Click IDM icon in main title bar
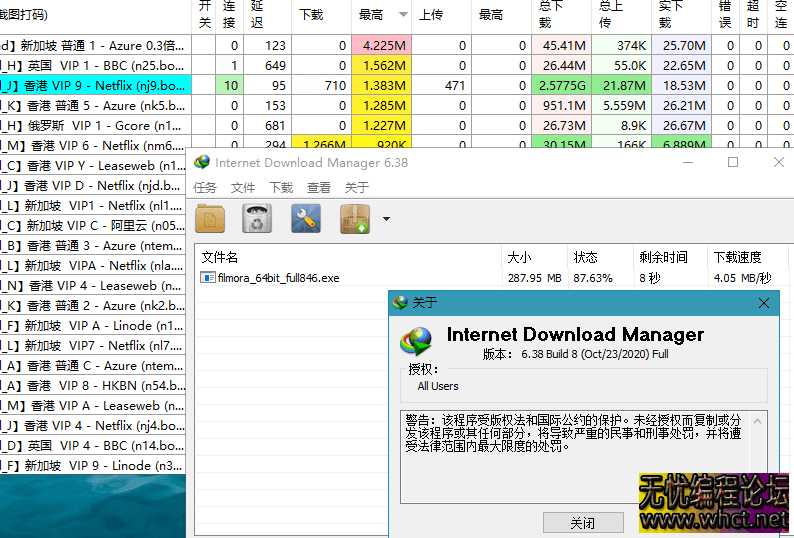794x538 pixels. tap(202, 163)
